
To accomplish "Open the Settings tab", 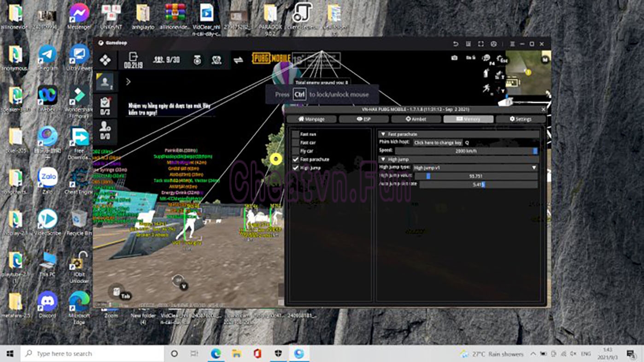I will click(x=520, y=119).
